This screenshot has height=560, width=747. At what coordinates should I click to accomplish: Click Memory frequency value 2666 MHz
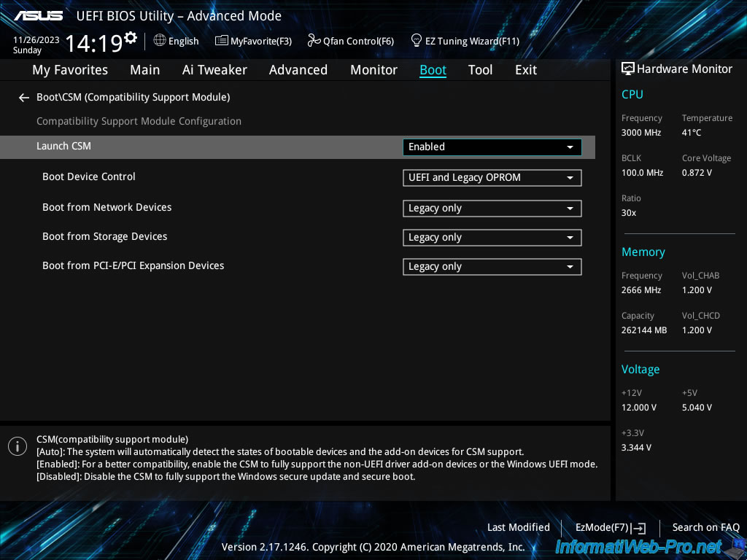[x=641, y=290]
